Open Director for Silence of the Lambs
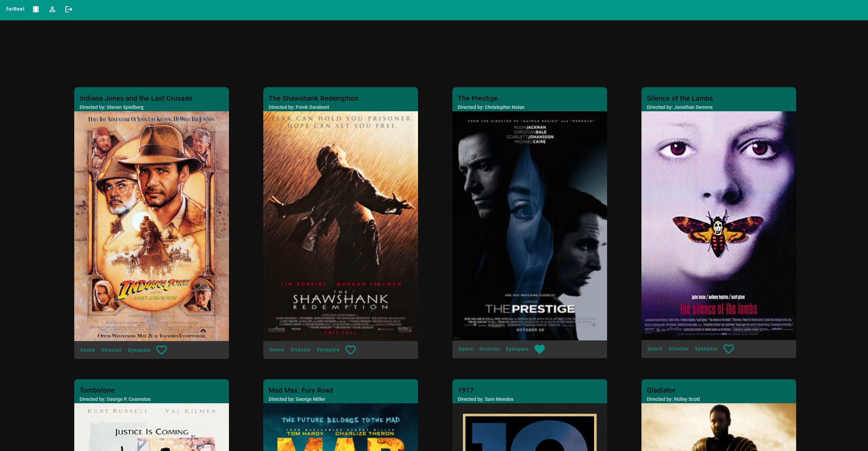The height and width of the screenshot is (451, 868). point(679,349)
